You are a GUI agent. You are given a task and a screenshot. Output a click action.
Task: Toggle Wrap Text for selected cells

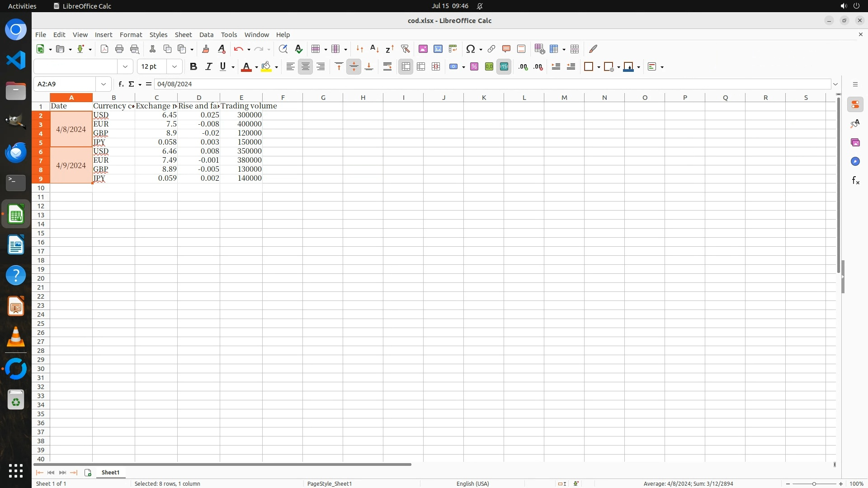[x=387, y=67]
